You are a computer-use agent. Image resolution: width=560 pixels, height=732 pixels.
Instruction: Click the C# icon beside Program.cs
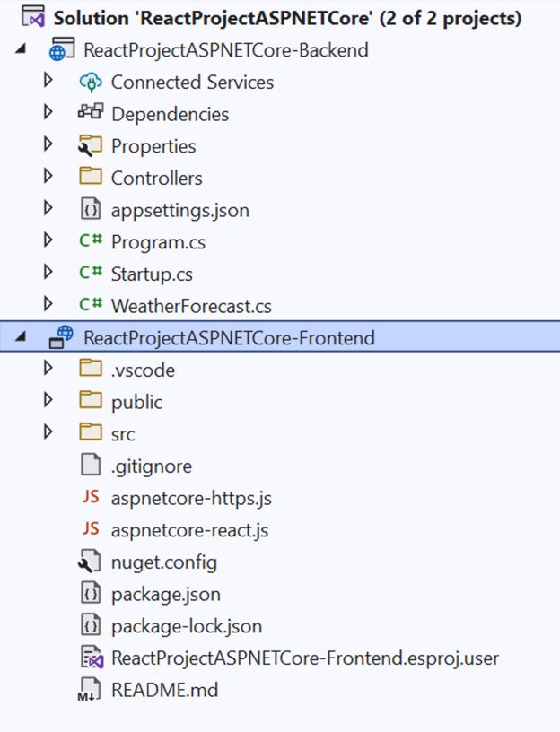point(91,241)
